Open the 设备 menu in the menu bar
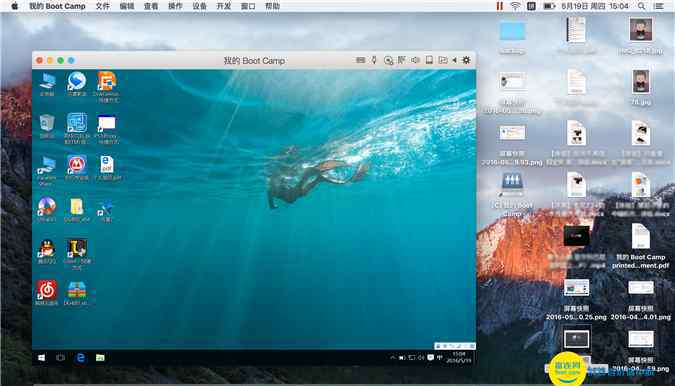This screenshot has width=675, height=386. click(x=199, y=6)
